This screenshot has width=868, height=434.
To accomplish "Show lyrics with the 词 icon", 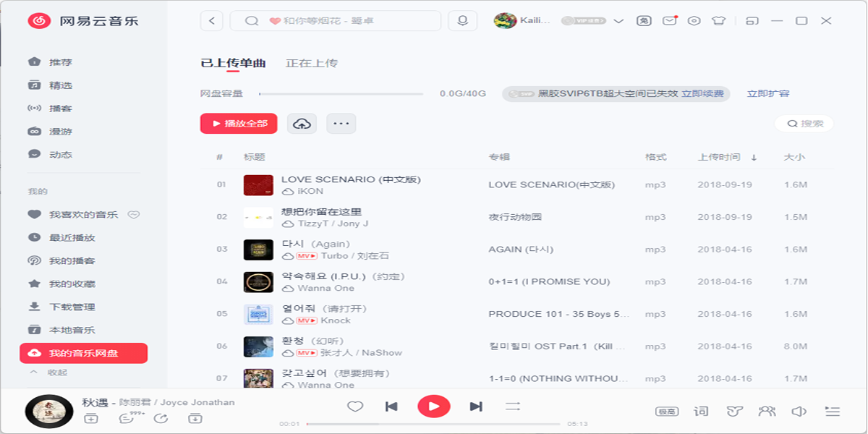I will coord(701,411).
